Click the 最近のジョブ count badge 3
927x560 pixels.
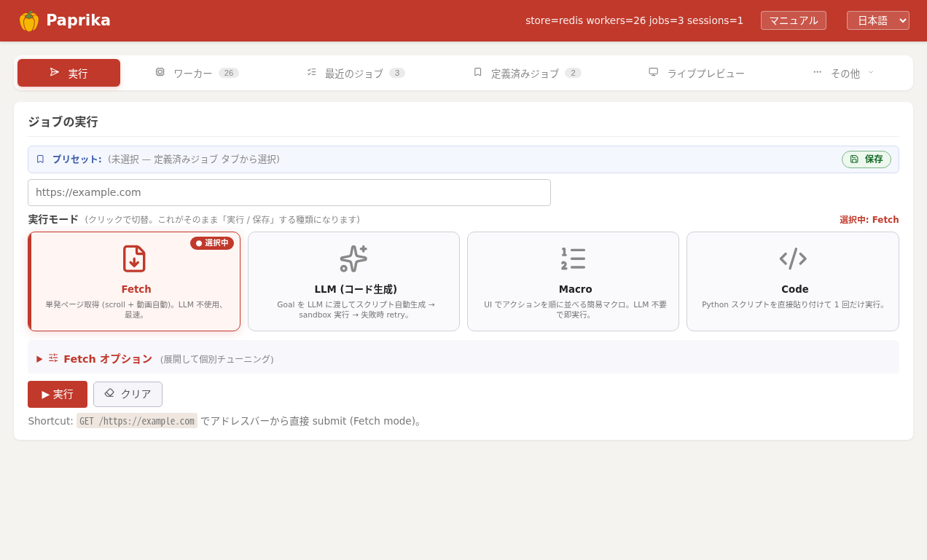(x=397, y=73)
